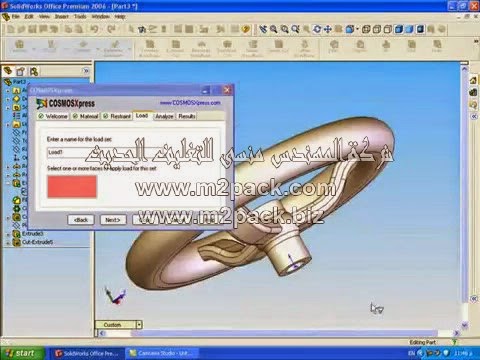Open the FeatureManager design tree tab icon

(8, 71)
